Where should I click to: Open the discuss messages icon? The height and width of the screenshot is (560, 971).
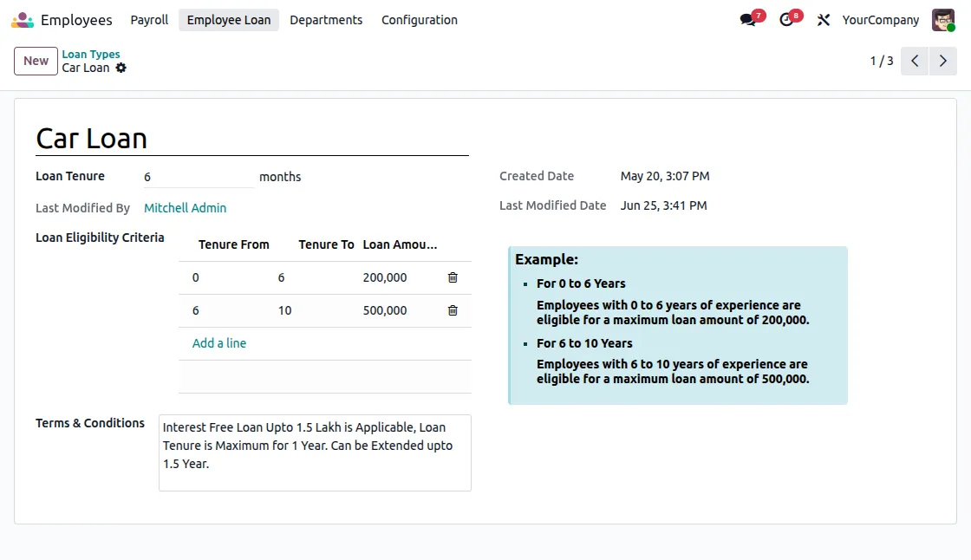pyautogui.click(x=748, y=20)
